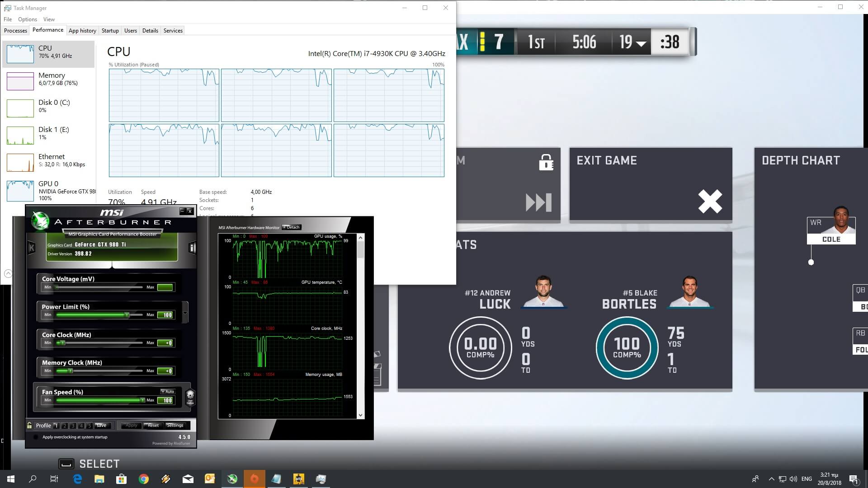868x488 pixels.
Task: Switch to the App history tab
Action: click(82, 31)
